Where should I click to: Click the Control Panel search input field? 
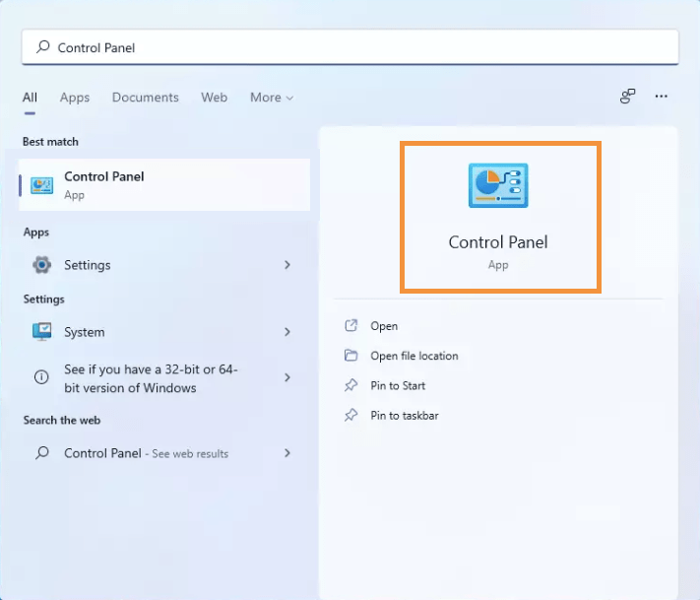(350, 47)
